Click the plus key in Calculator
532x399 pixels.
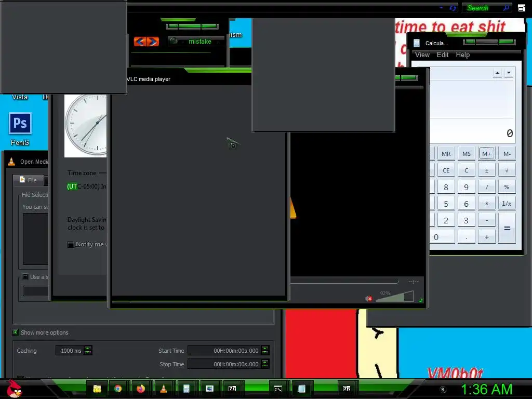486,237
